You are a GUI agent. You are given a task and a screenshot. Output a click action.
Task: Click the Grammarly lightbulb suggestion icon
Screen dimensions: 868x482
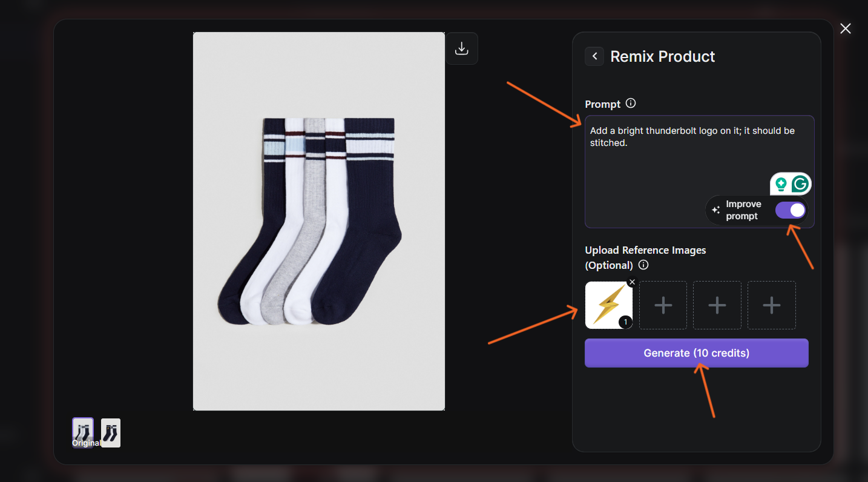click(781, 184)
